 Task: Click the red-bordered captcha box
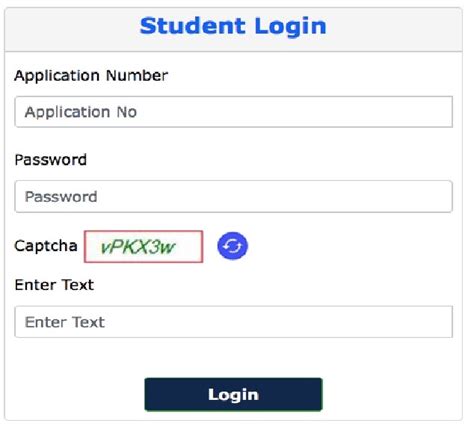143,247
